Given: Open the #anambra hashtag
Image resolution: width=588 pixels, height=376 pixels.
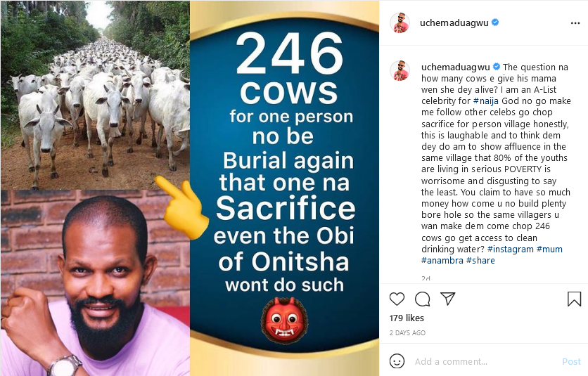Looking at the screenshot, I should tap(442, 260).
